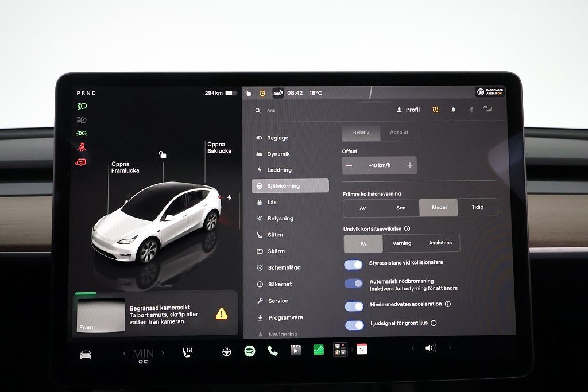Open the Fram camera thumbnail
Image resolution: width=588 pixels, height=392 pixels.
[100, 315]
